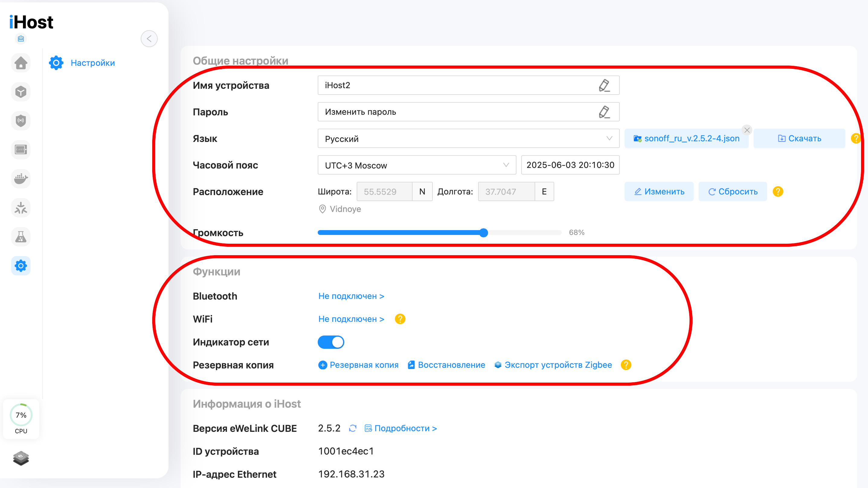Edit device name with pencil icon
Screen dimensions: 868x488
pos(604,85)
